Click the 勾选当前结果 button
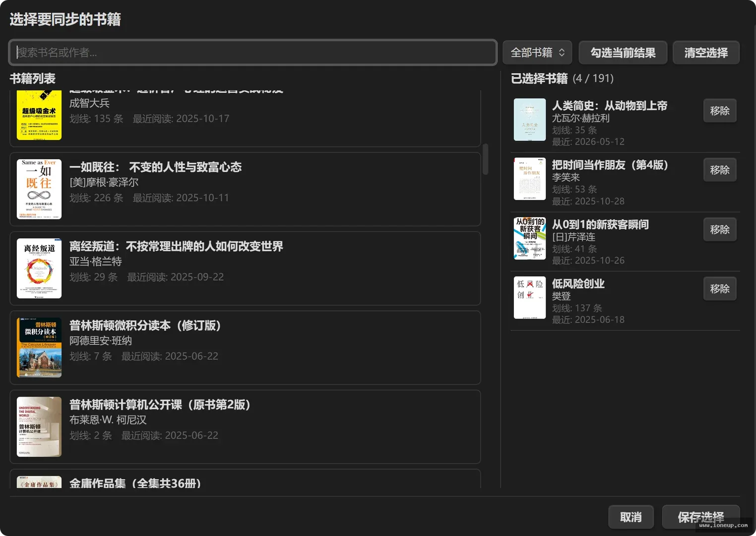Screen dimensions: 756x536 (x=623, y=53)
